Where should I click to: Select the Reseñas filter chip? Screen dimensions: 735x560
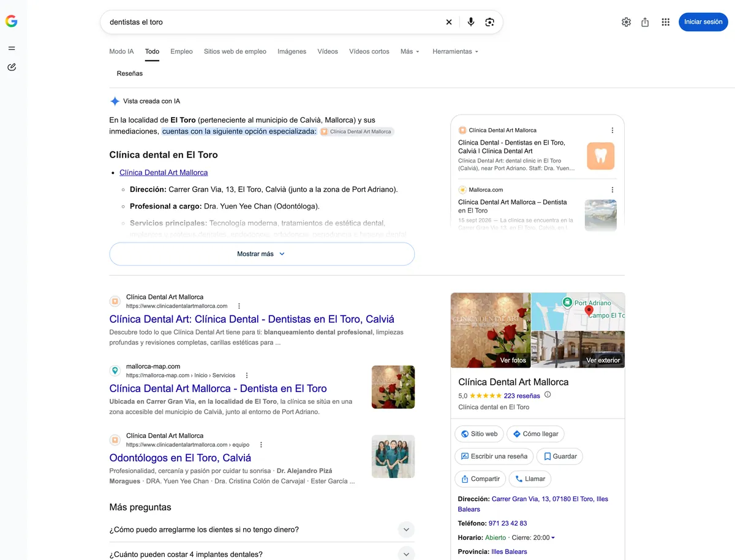[x=130, y=74]
